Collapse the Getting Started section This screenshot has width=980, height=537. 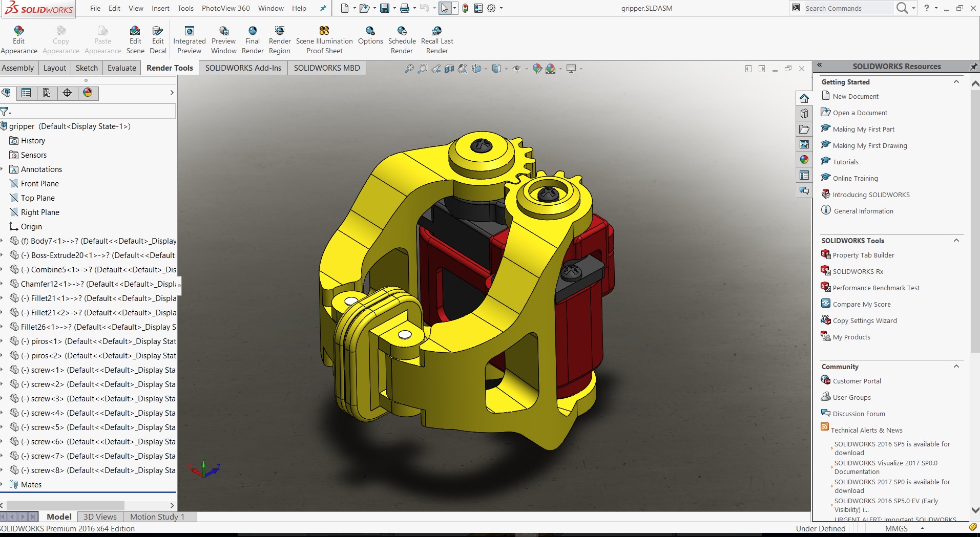click(x=956, y=82)
